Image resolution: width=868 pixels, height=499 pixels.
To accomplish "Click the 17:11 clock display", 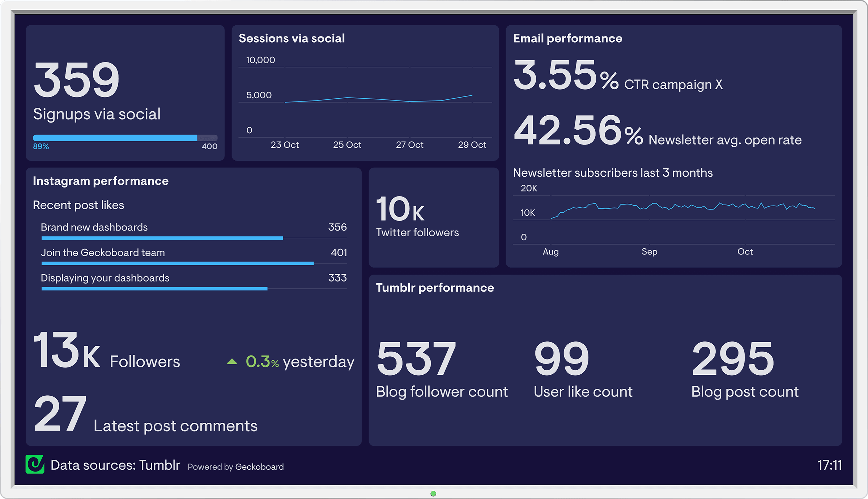I will (829, 465).
